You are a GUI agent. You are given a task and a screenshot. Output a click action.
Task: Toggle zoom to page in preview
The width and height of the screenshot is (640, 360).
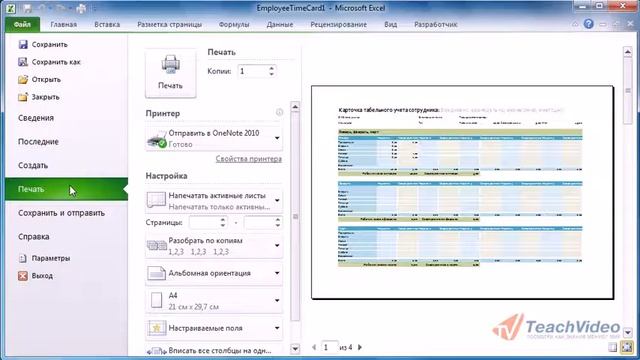pos(627,347)
